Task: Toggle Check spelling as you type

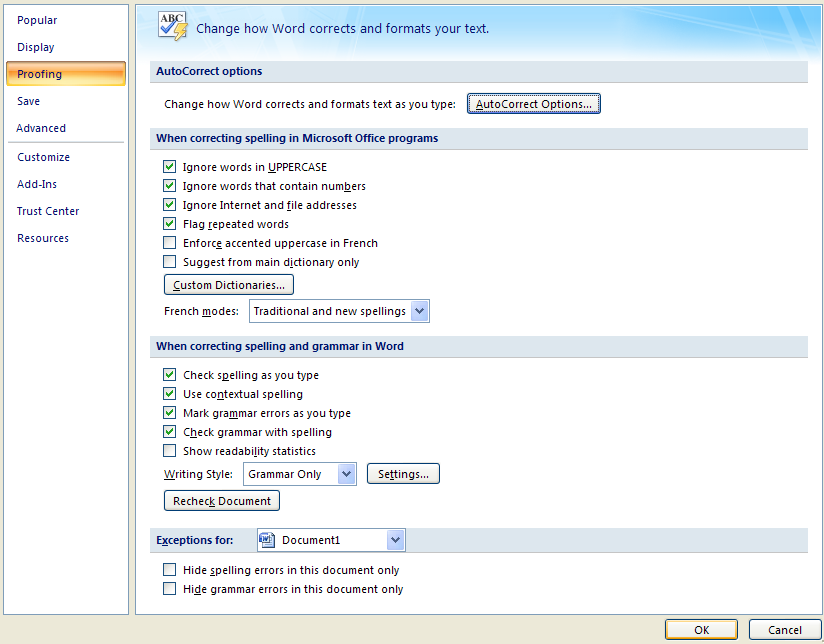Action: pos(169,375)
